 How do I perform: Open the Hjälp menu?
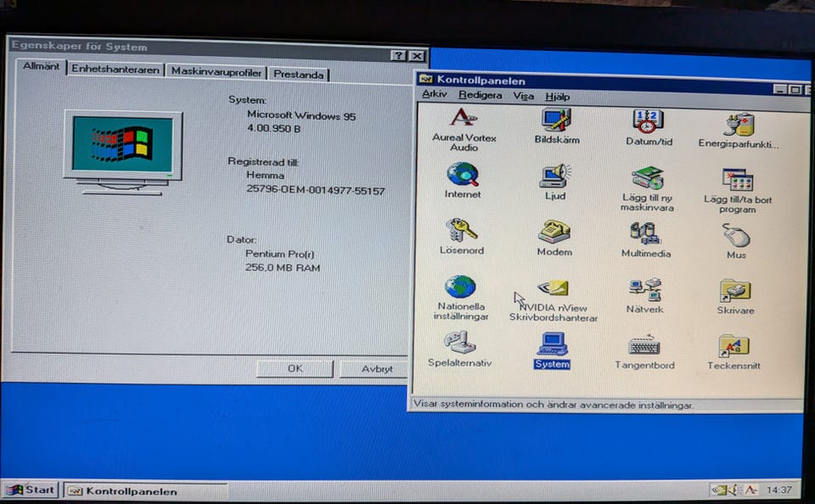(x=557, y=97)
